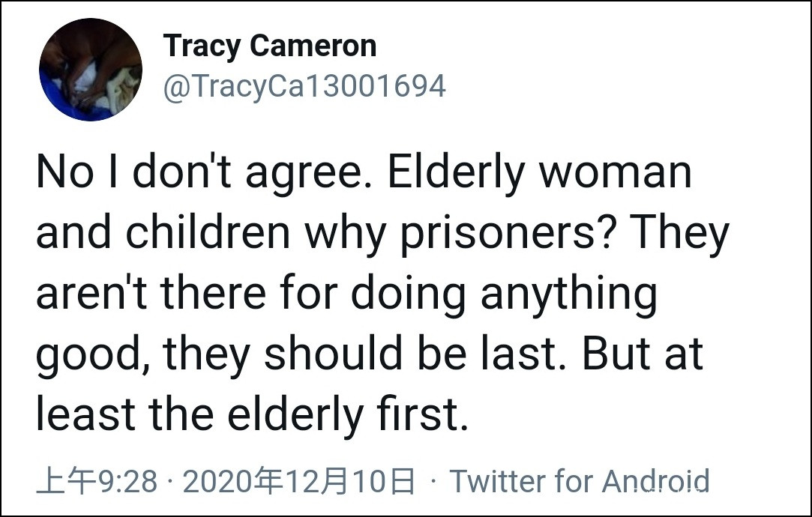Click the words "Elderly woman" in the tweet
Viewport: 812px width, 517px height.
point(541,174)
